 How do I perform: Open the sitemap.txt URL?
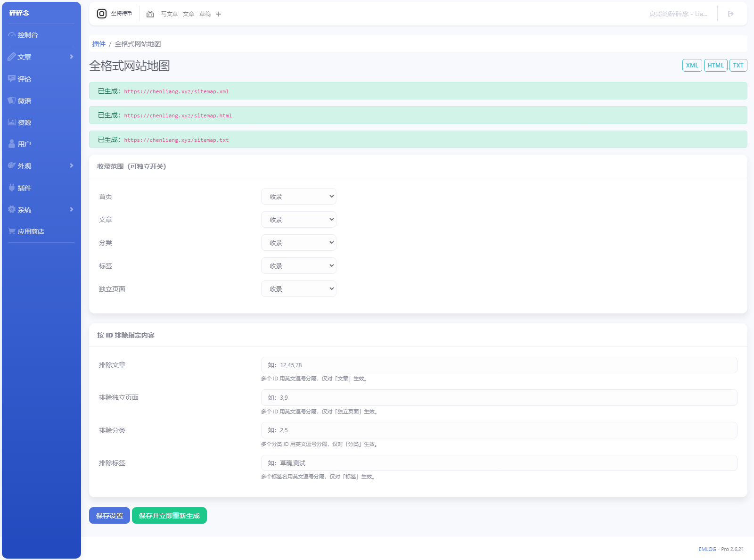click(x=176, y=140)
